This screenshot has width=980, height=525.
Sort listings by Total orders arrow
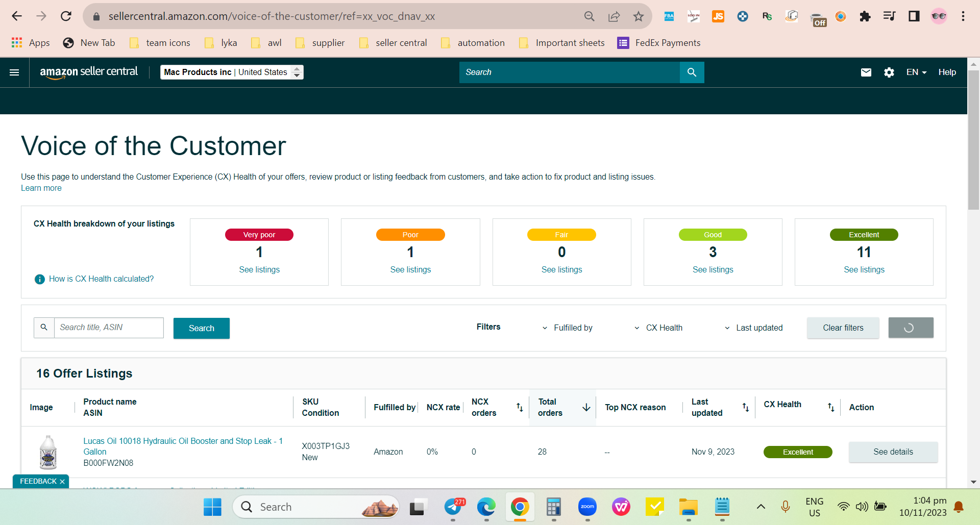pos(586,407)
